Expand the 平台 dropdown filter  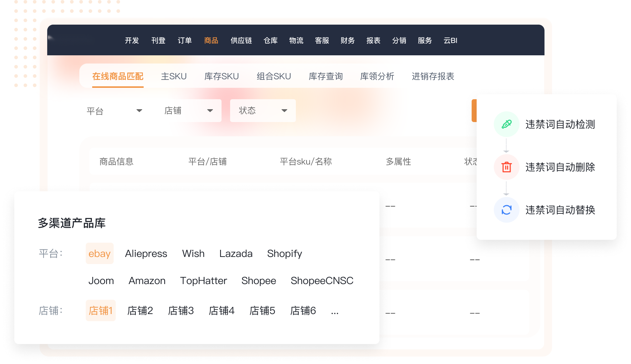click(x=114, y=111)
